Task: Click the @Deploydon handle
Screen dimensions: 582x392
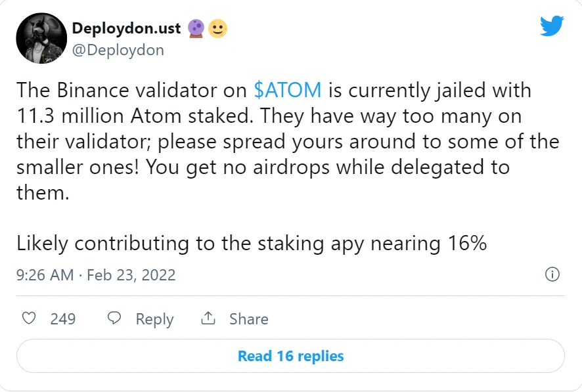Action: [x=118, y=50]
